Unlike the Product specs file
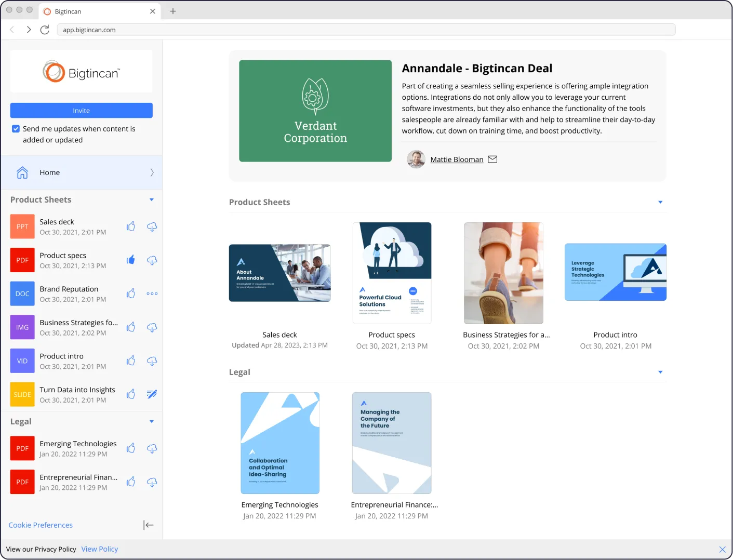Screen dimensions: 733x560 131,260
